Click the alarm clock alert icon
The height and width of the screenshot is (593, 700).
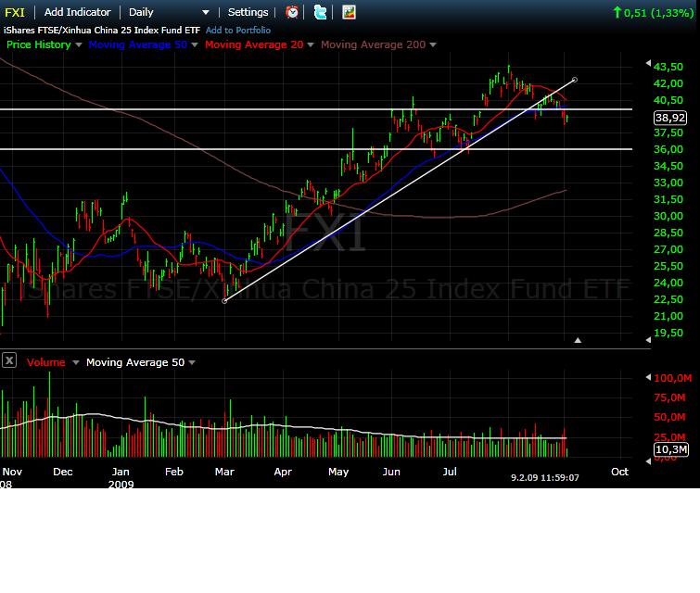coord(292,12)
